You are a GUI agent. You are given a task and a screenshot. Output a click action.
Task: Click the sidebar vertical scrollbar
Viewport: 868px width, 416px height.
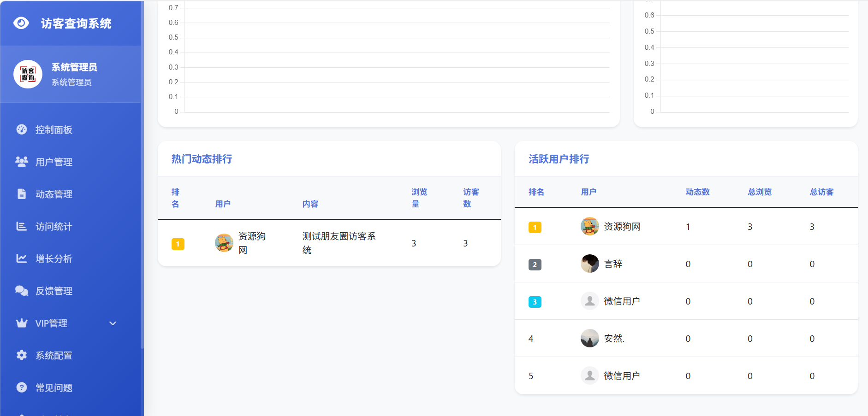pos(142,175)
